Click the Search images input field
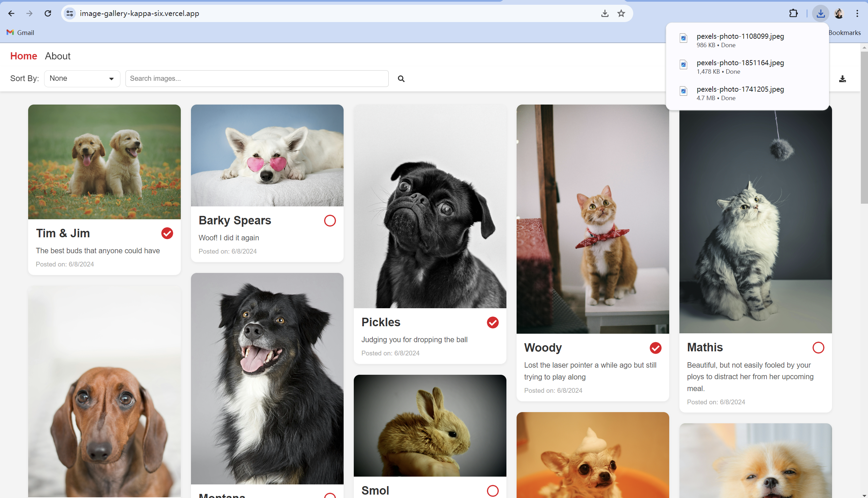This screenshot has width=868, height=498. (x=257, y=79)
